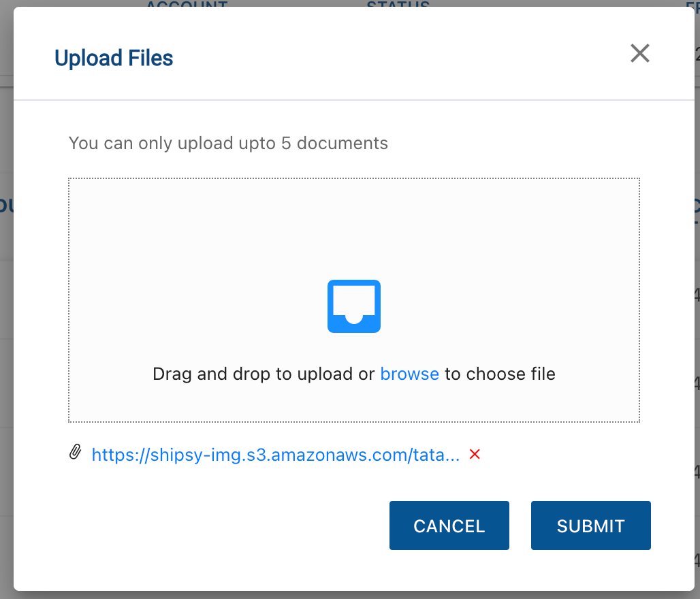
Task: Click the 'to choose file' text
Action: [x=500, y=374]
